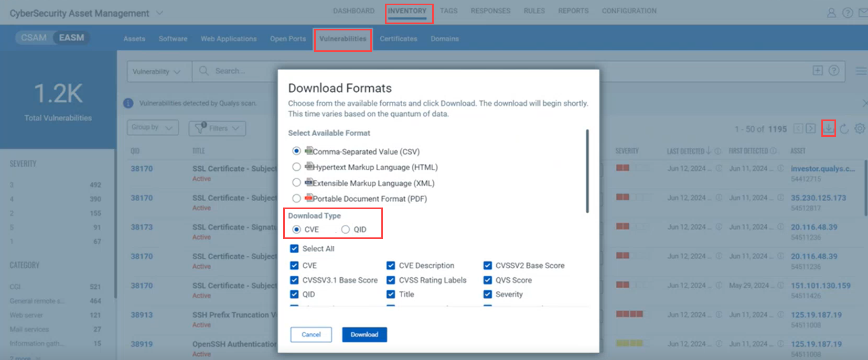Open the DASHBOARD menu
868x360 pixels.
click(353, 11)
